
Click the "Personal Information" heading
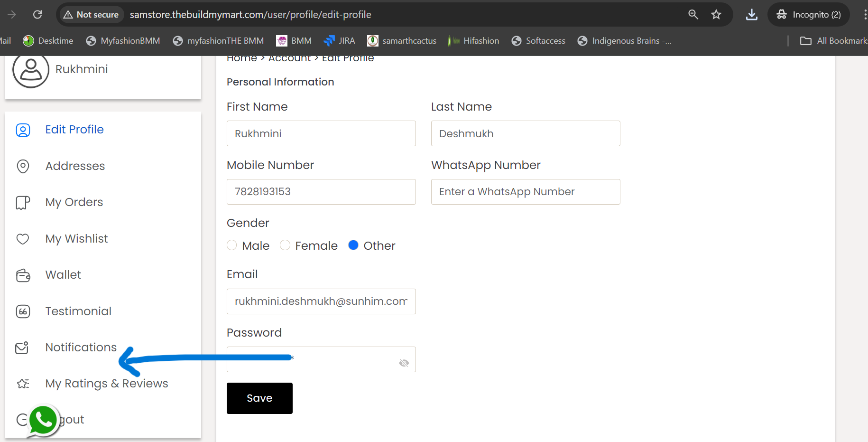tap(280, 82)
